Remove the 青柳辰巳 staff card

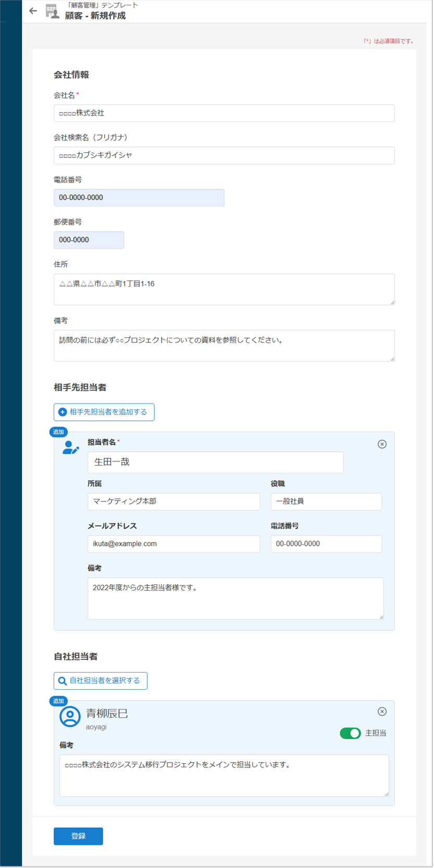tap(382, 712)
